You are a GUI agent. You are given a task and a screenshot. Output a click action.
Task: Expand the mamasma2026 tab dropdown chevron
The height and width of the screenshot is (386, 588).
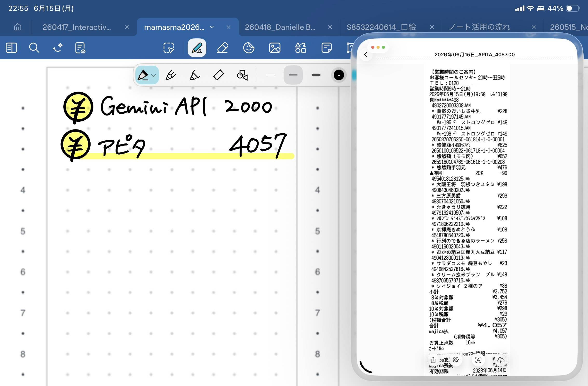pyautogui.click(x=212, y=27)
